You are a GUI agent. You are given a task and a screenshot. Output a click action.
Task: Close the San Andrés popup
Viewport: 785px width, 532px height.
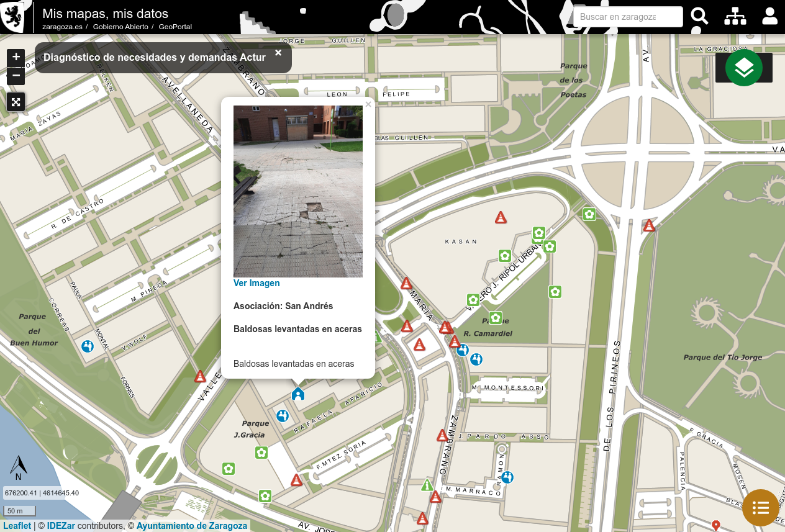click(x=368, y=104)
